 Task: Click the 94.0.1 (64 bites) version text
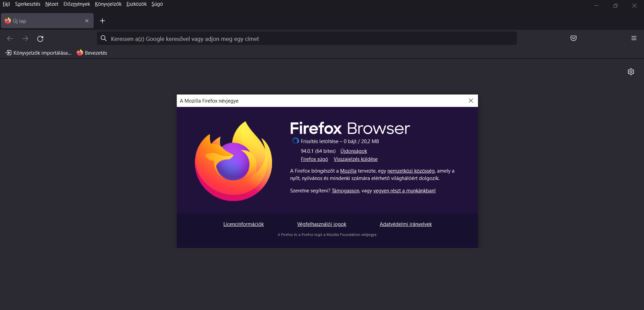click(x=318, y=151)
